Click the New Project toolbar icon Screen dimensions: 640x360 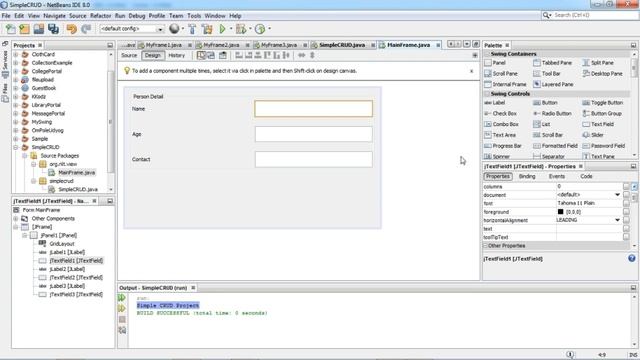(24, 29)
